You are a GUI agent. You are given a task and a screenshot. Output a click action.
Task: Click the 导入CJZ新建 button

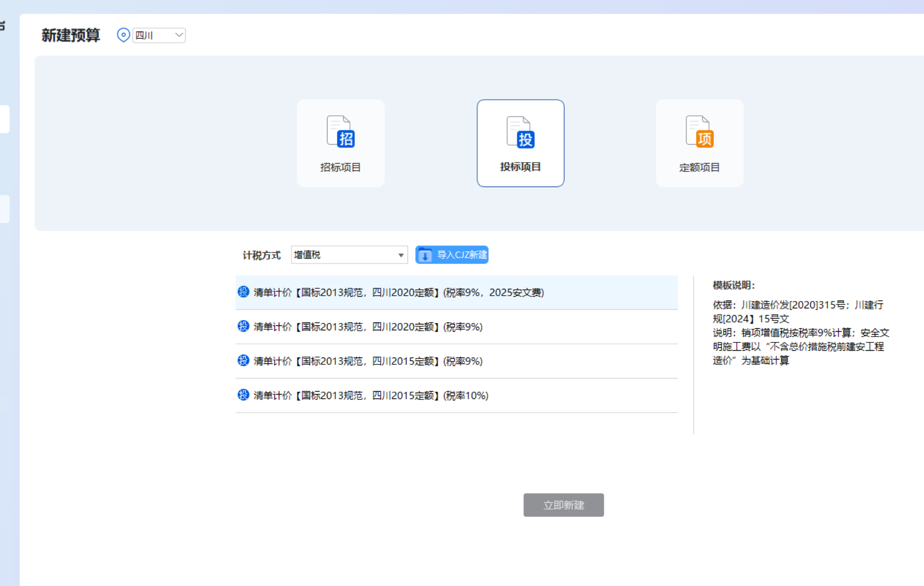(451, 254)
